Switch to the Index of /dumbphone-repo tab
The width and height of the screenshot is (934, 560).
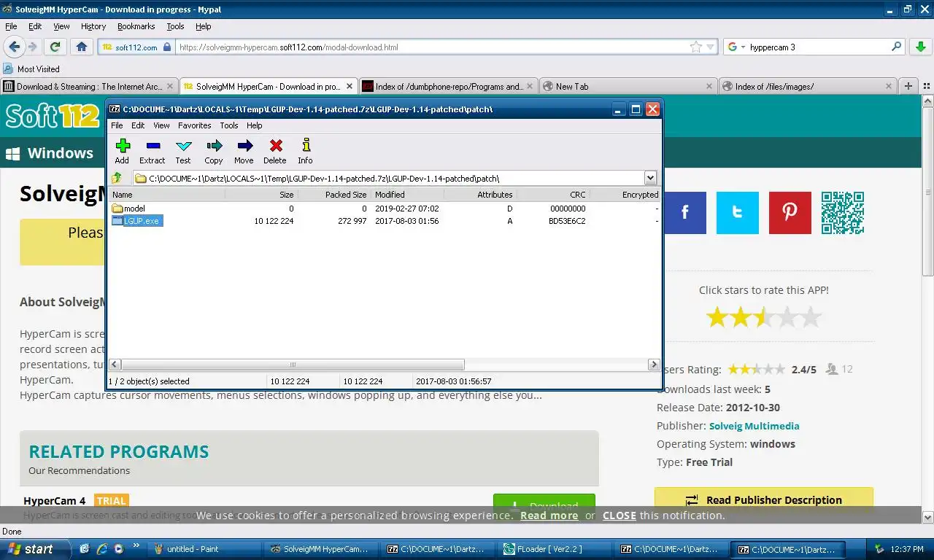(447, 86)
